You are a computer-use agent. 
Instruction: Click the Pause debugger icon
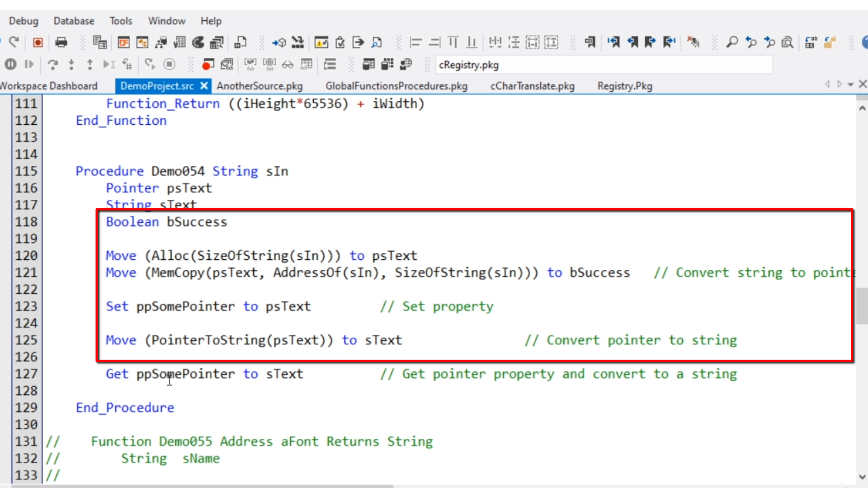(11, 65)
